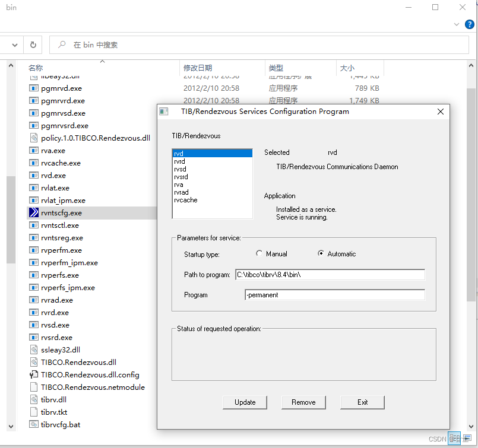Select the rvsd.exe file name
Viewport: 478px width, 448px height.
pos(55,325)
